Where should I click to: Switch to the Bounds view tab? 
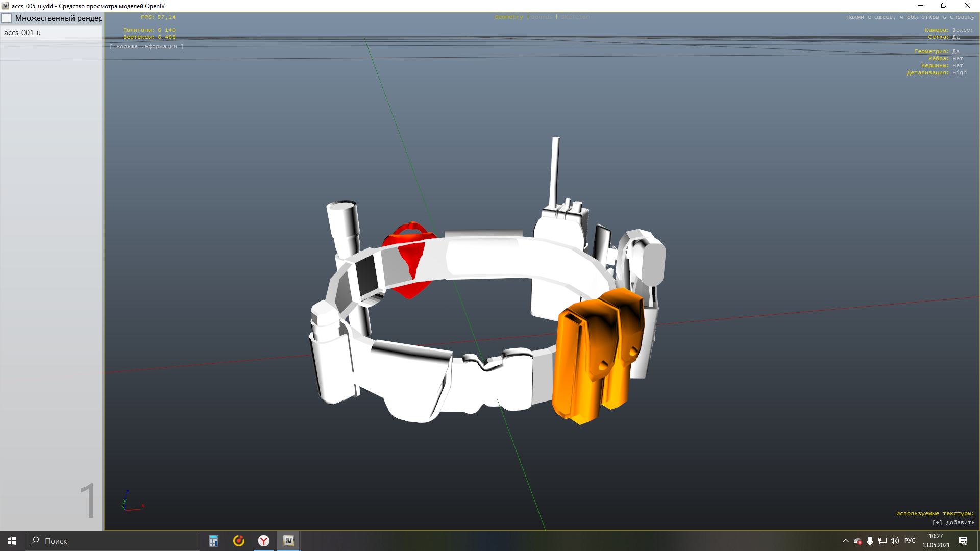tap(542, 17)
